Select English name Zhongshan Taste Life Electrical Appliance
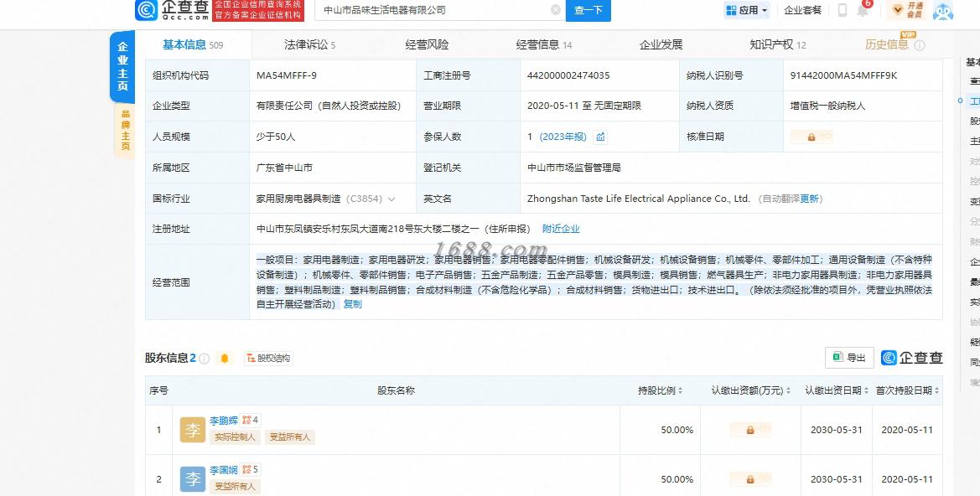980x496 pixels. tap(638, 199)
